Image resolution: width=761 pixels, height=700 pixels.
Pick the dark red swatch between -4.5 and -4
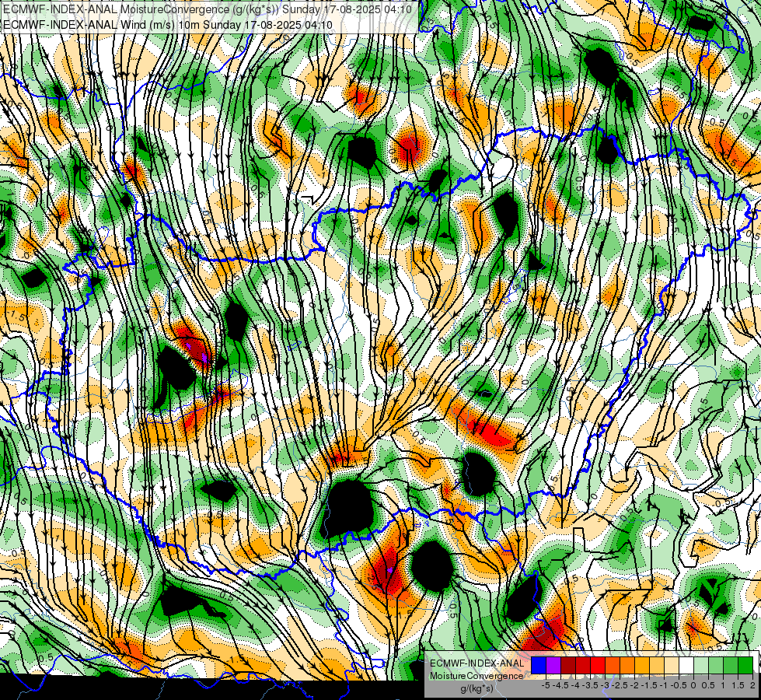(x=568, y=665)
